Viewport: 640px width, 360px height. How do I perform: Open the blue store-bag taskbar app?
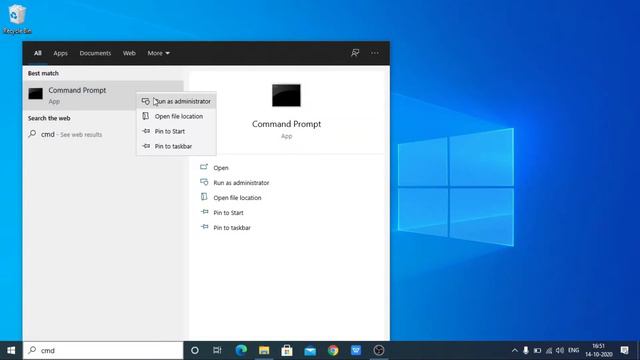[x=356, y=350]
